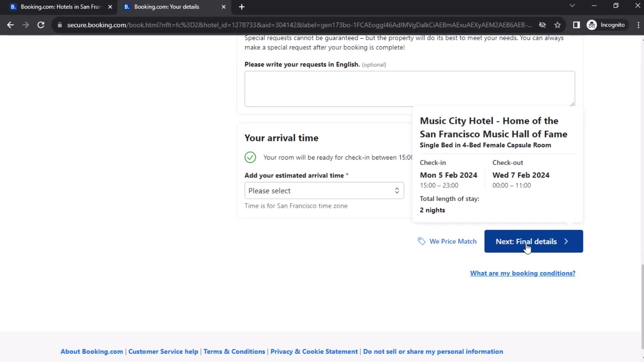Click the Mon 5 Feb 2024 check-in date

click(x=448, y=175)
